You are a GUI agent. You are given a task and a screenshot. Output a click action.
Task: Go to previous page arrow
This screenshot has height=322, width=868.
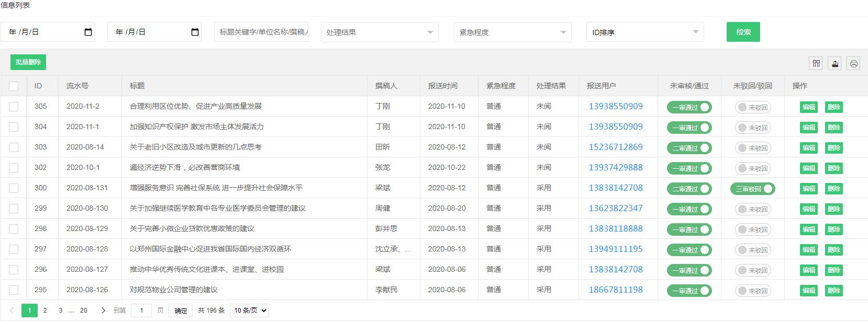12,310
